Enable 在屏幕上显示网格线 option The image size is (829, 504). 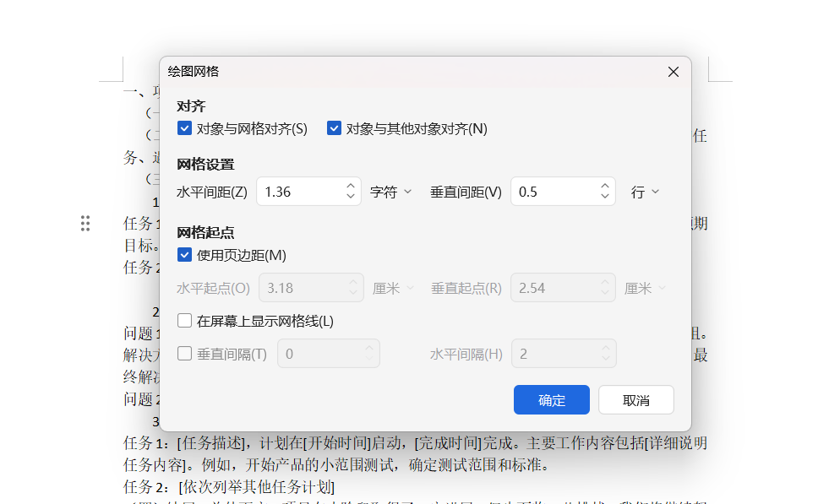click(x=184, y=320)
